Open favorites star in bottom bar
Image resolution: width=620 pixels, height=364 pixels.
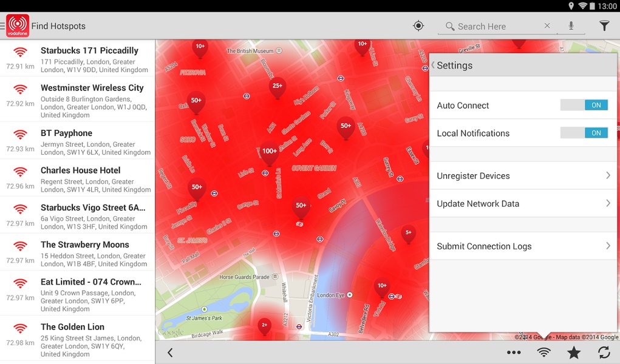click(574, 352)
